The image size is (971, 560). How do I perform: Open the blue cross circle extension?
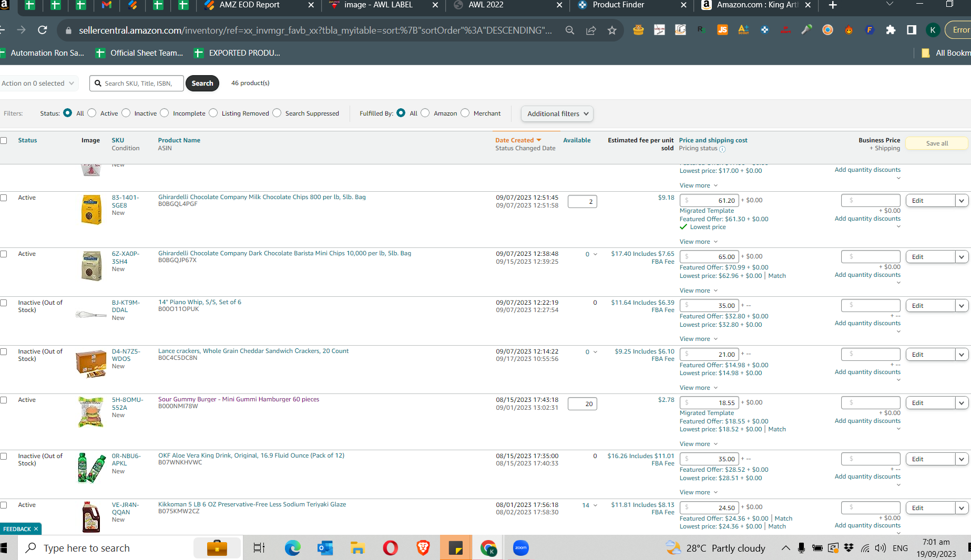[764, 30]
